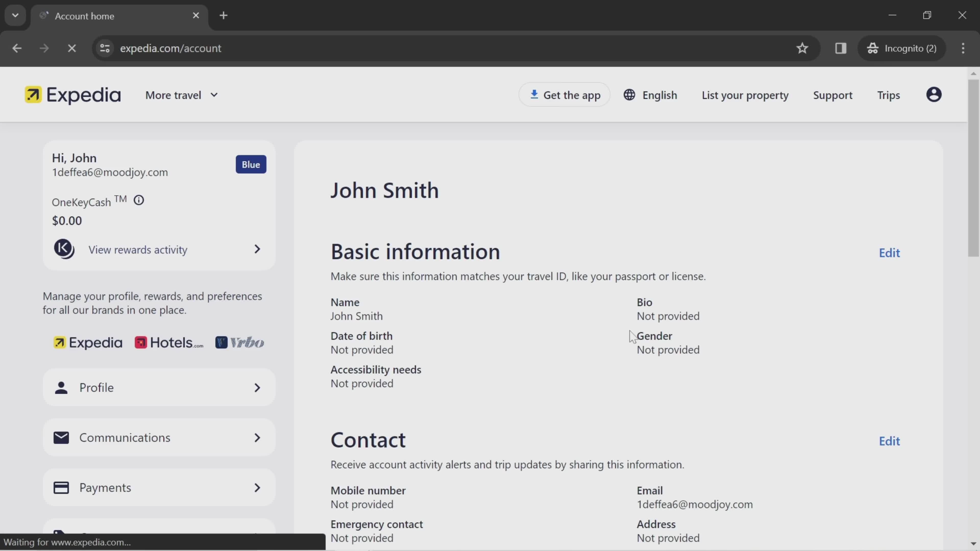980x551 pixels.
Task: Click the John Smith heading
Action: point(385,190)
